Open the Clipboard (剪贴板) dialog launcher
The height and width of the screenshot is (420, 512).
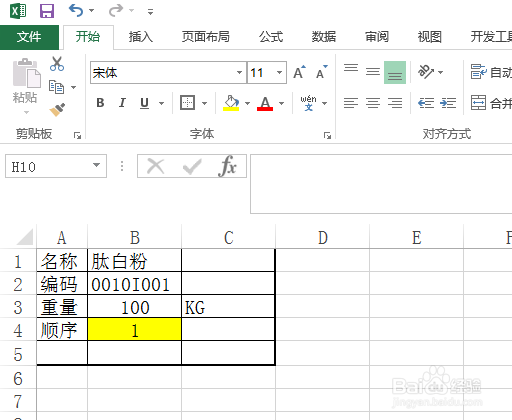click(x=77, y=135)
